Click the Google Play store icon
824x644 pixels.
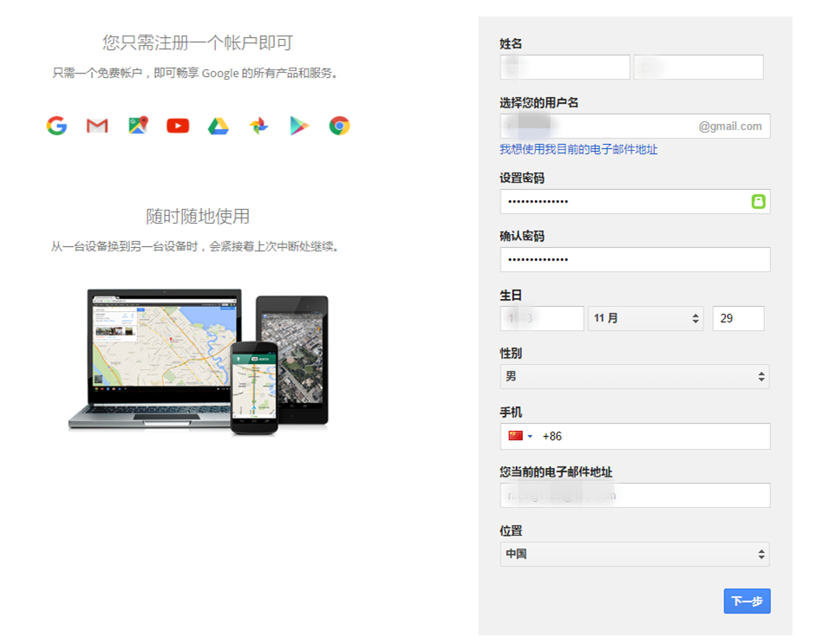[x=299, y=126]
